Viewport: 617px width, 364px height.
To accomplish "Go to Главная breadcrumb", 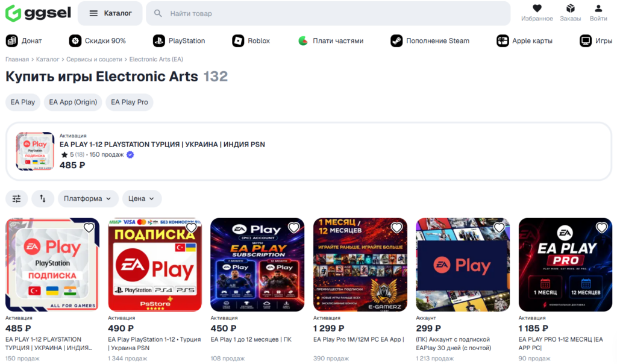I will [x=17, y=60].
